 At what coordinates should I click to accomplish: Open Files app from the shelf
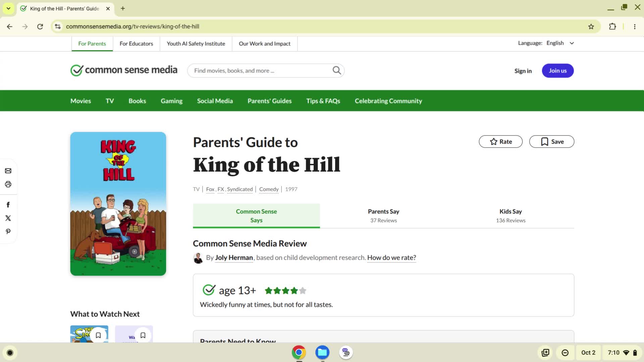[x=322, y=353]
